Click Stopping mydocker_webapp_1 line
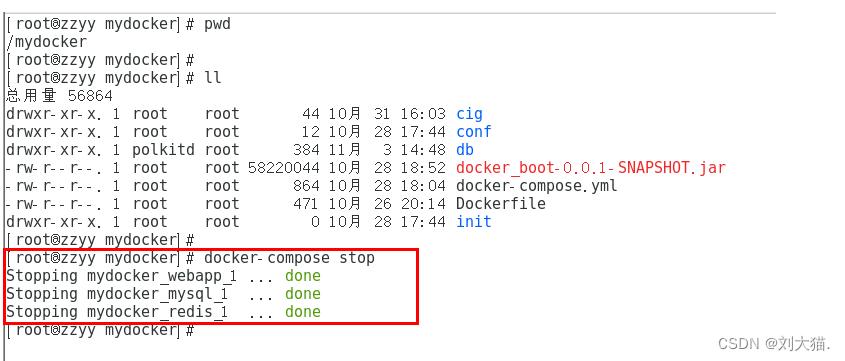Viewport: 845px width, 361px height. coord(163,276)
